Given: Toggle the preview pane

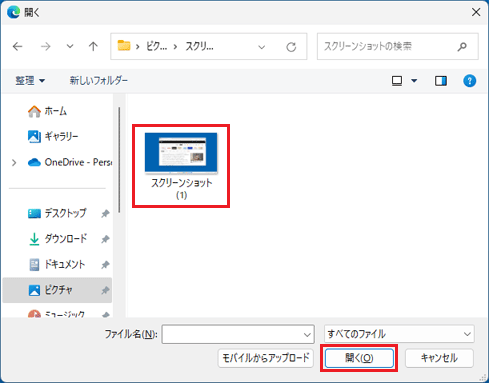Looking at the screenshot, I should pos(441,81).
